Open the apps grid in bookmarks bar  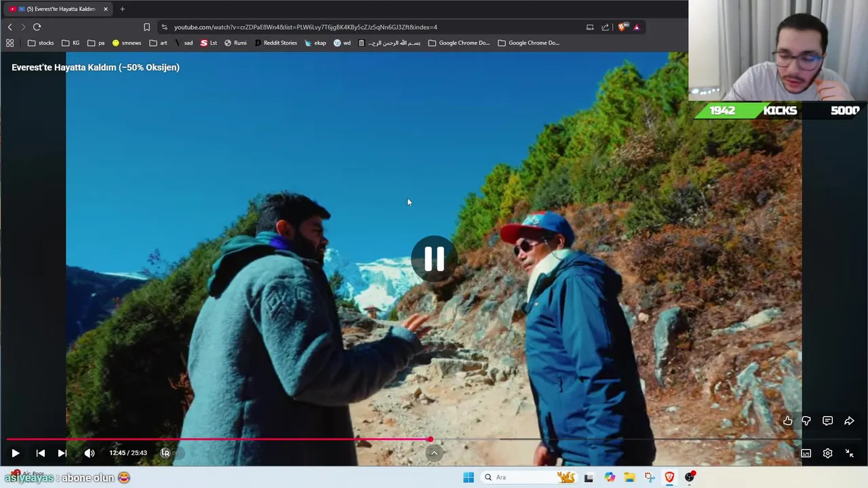(9, 43)
